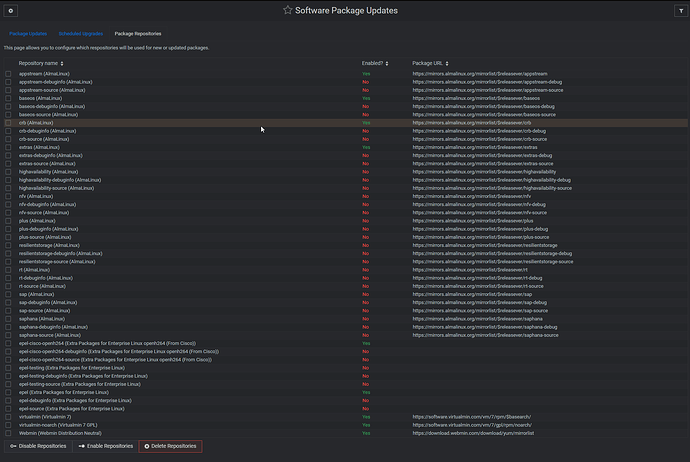Viewport: 690px width, 462px height.
Task: Check the rt (AlmaLinux) checkbox
Action: click(8, 270)
